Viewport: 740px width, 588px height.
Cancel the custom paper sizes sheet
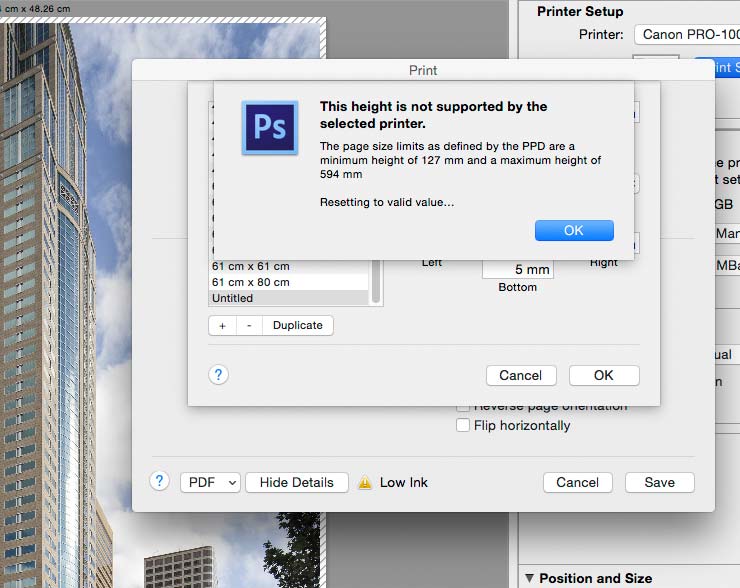point(521,376)
